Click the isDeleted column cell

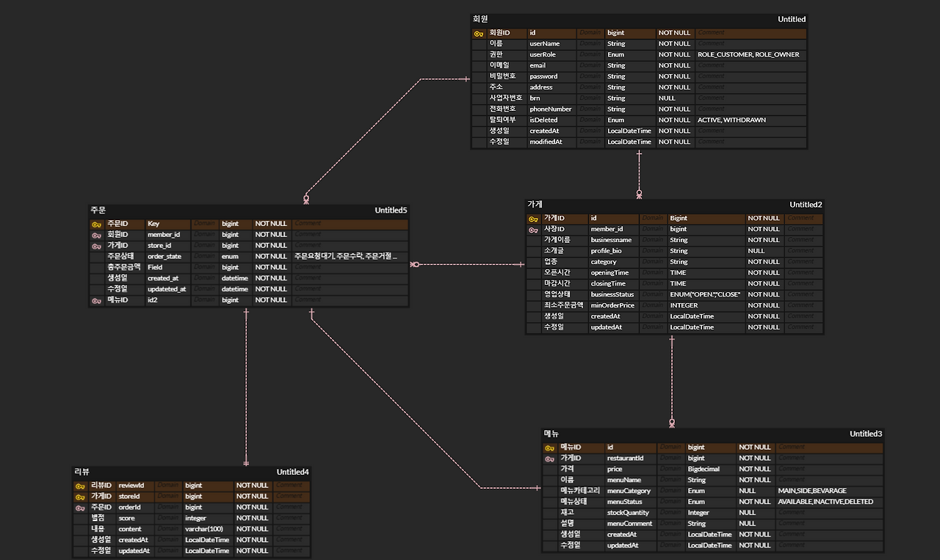pos(552,120)
